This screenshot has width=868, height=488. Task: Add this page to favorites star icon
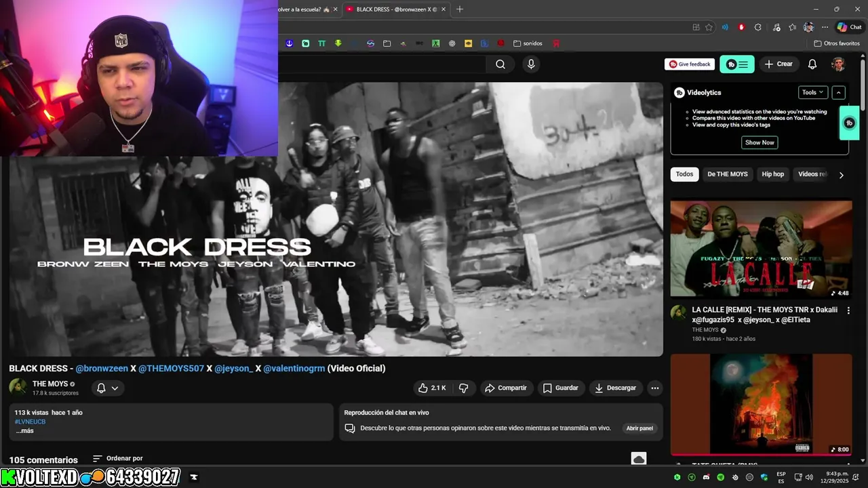(x=709, y=27)
